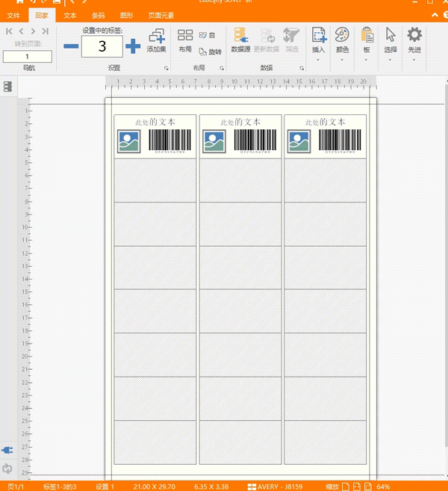Click the 21.00 X 29.70 page size
Image resolution: width=448 pixels, height=491 pixels.
pyautogui.click(x=155, y=487)
